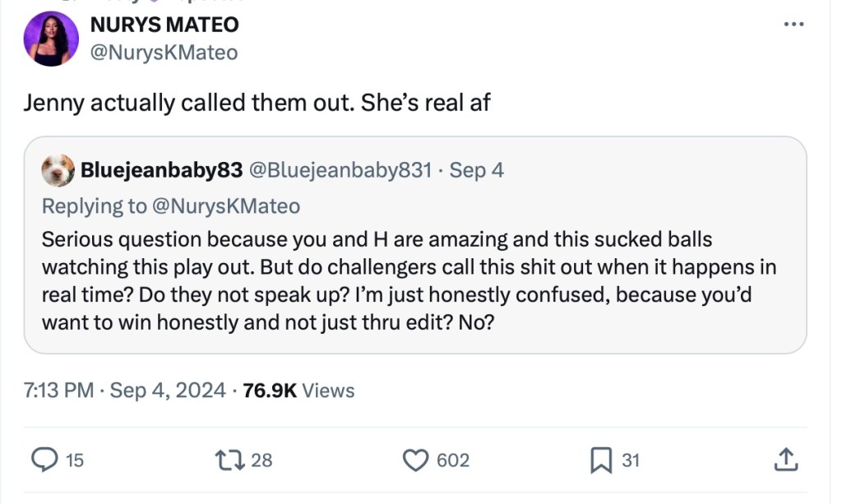
Task: Click the 7:13 PM Sep 4, 2024 timestamp
Action: point(124,391)
